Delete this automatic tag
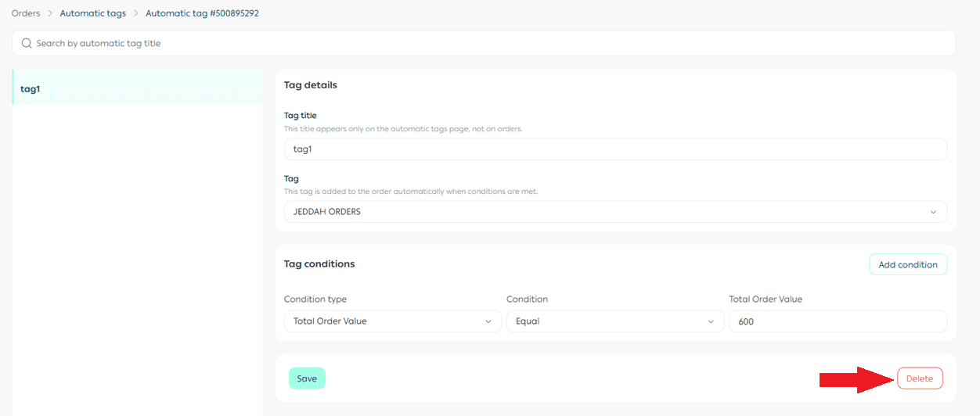980x416 pixels. coord(920,378)
